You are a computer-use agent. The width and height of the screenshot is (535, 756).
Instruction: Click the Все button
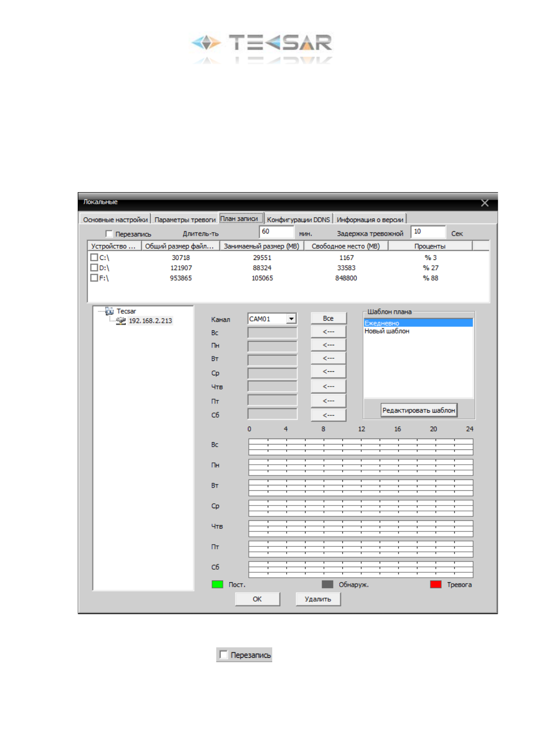pos(328,318)
